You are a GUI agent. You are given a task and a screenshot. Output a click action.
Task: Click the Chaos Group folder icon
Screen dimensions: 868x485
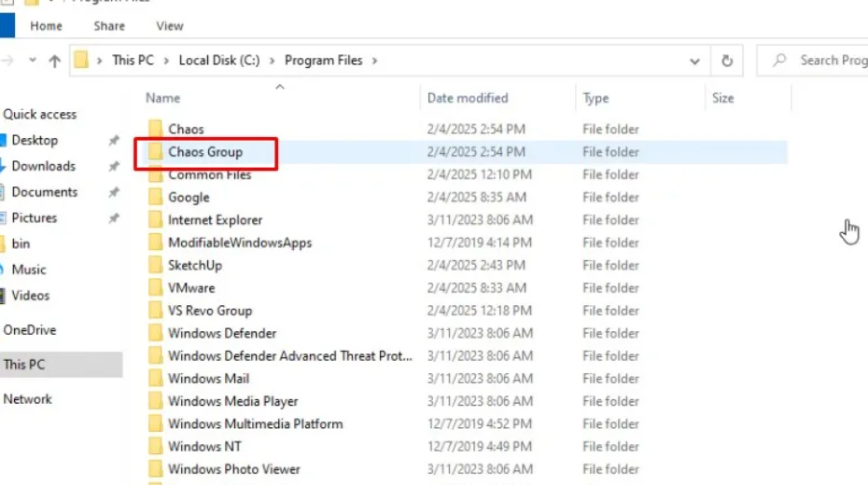click(155, 152)
